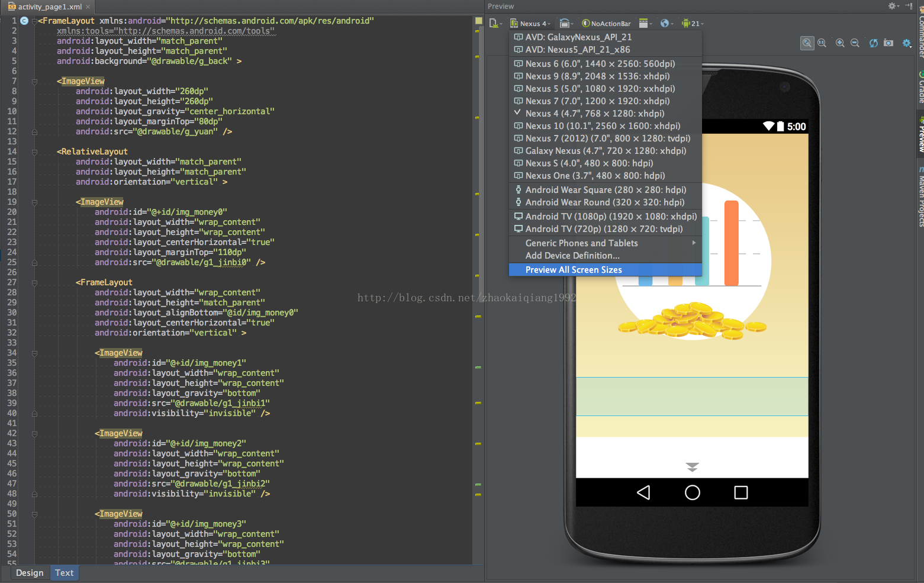Screen dimensions: 924x583
Task: Collapse the img_money2 ImageView fold at line 42
Action: (34, 434)
